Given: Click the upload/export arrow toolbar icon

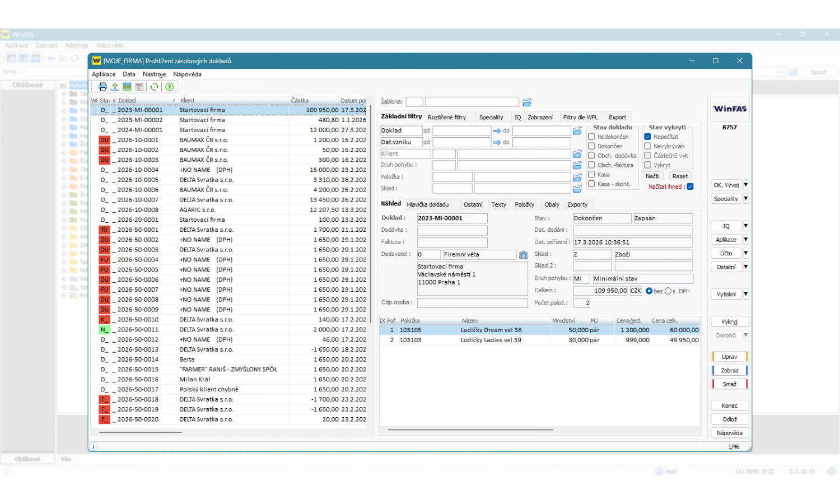Looking at the screenshot, I should coord(115,87).
